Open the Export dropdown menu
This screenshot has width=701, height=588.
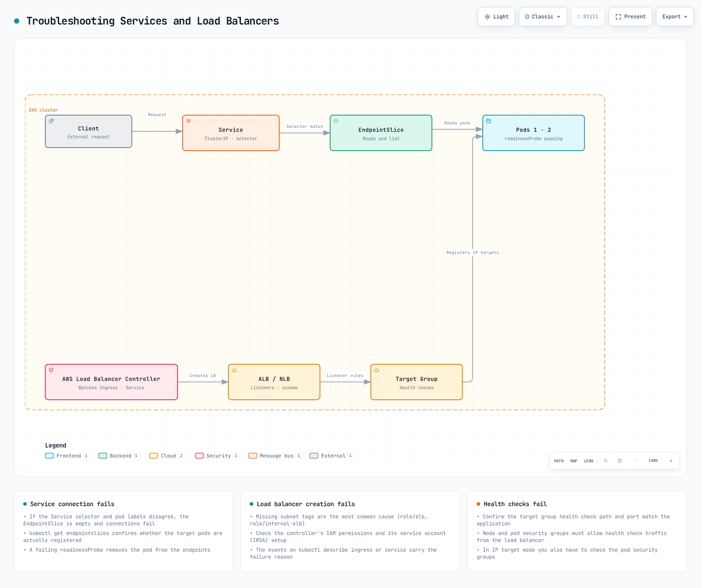(675, 17)
